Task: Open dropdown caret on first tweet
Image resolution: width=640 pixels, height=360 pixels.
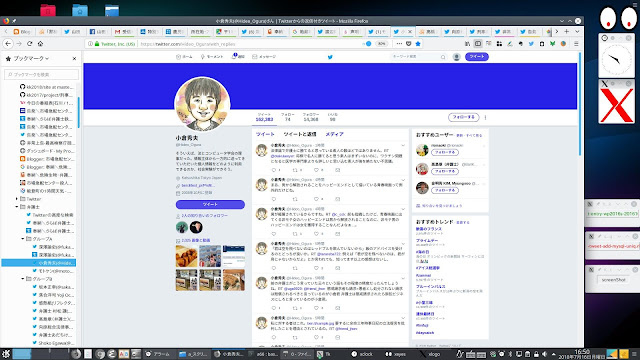Action: [403, 145]
